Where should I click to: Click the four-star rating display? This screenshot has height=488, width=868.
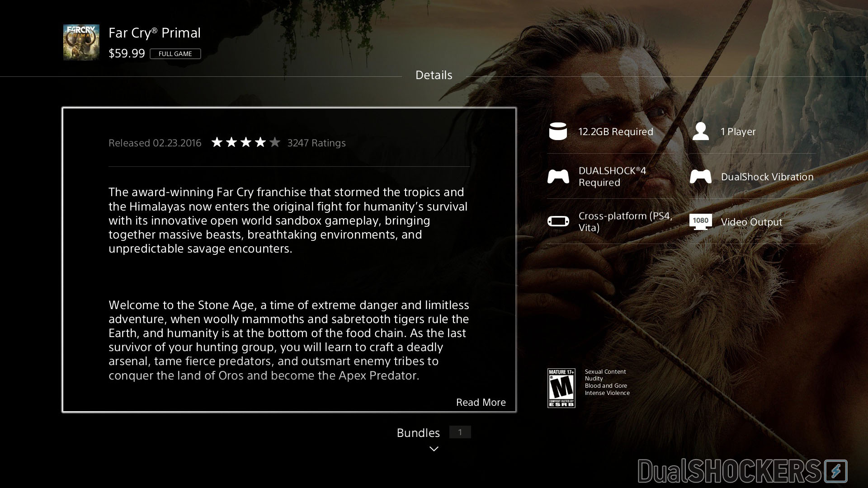(x=245, y=143)
